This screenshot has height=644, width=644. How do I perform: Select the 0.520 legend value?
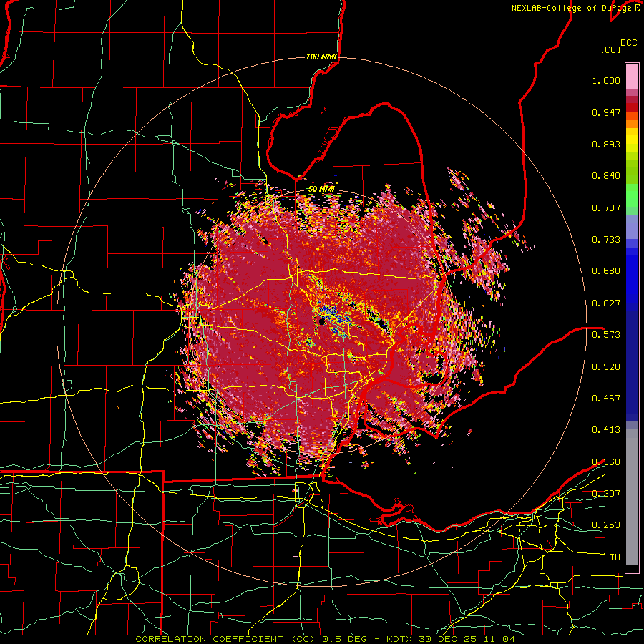click(x=606, y=366)
